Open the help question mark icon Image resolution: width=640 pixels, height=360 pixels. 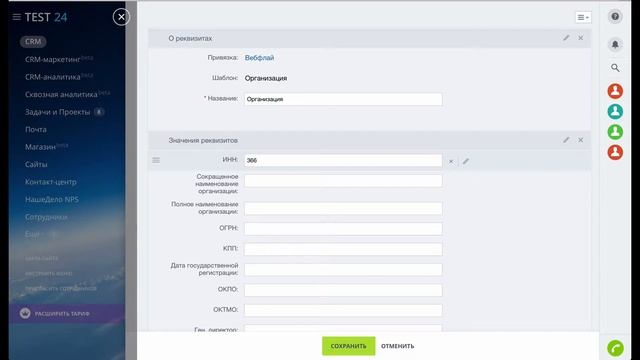click(x=615, y=17)
